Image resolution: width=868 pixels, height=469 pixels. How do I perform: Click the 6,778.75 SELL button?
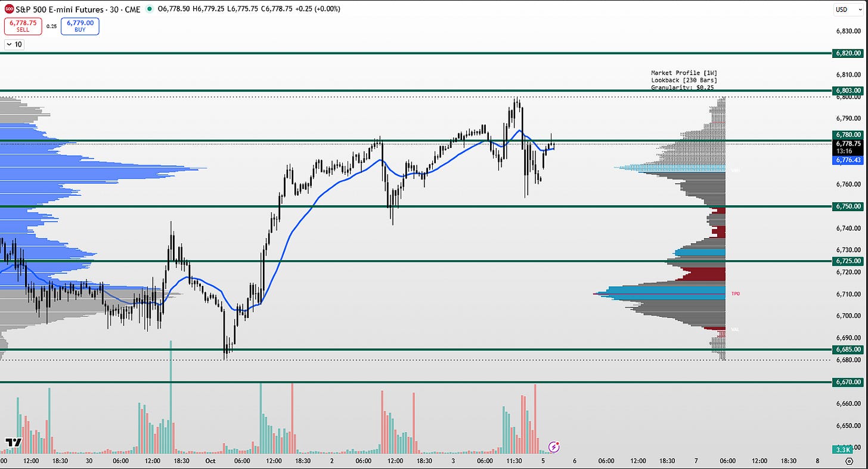click(x=23, y=26)
